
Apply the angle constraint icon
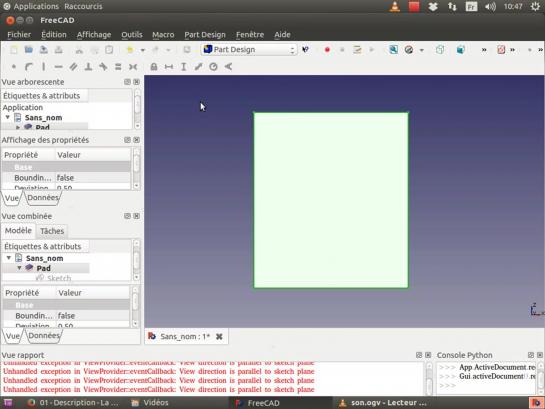coord(228,66)
